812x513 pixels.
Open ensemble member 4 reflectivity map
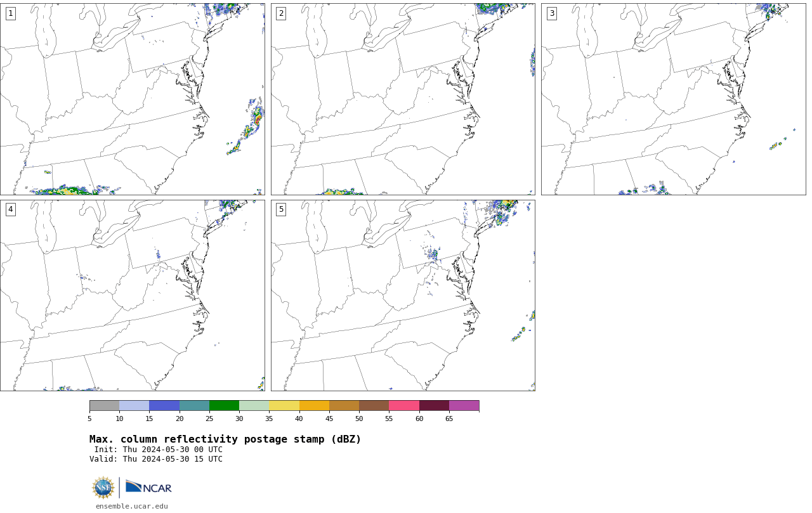click(132, 295)
